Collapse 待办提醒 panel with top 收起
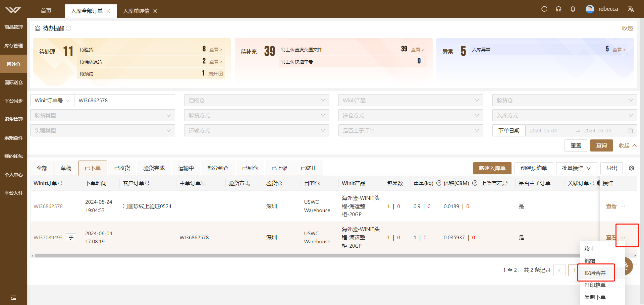This screenshot has height=305, width=644. coord(627,28)
